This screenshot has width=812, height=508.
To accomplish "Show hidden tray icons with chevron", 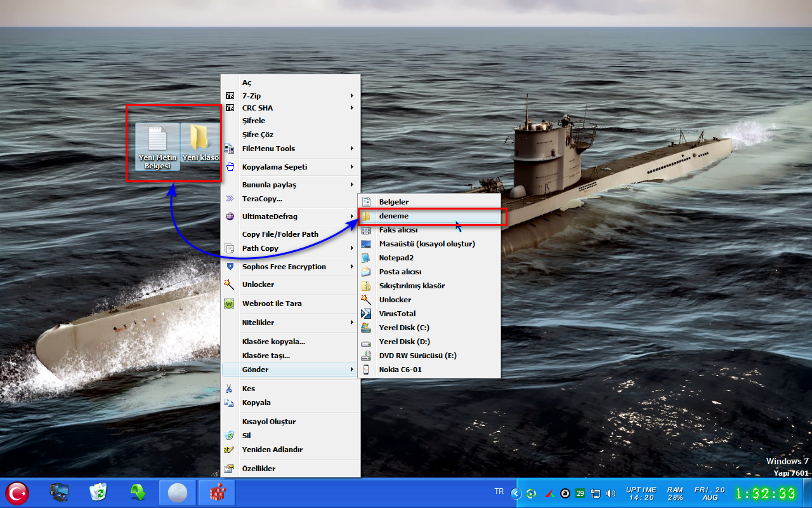I will tap(516, 493).
